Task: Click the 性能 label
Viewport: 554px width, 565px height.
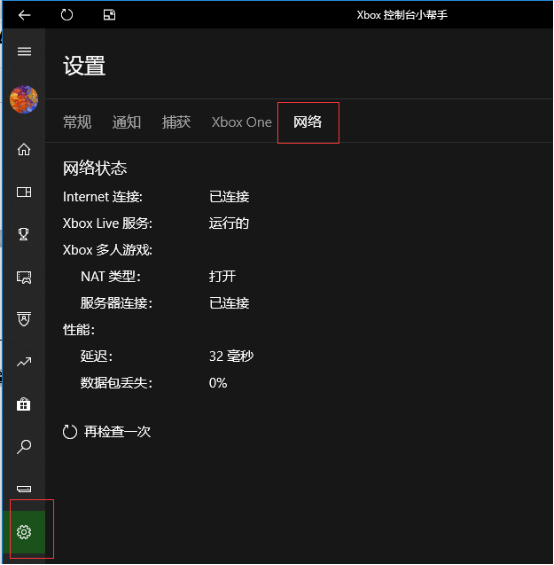Action: point(79,330)
